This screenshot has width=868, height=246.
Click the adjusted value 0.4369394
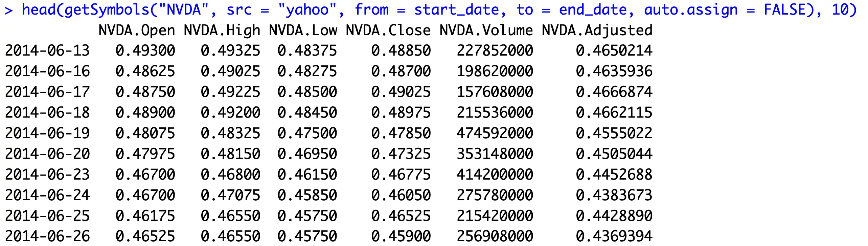point(614,236)
